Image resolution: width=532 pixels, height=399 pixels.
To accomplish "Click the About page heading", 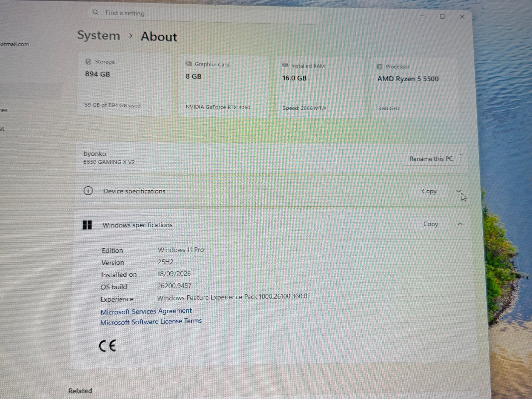I will [159, 36].
